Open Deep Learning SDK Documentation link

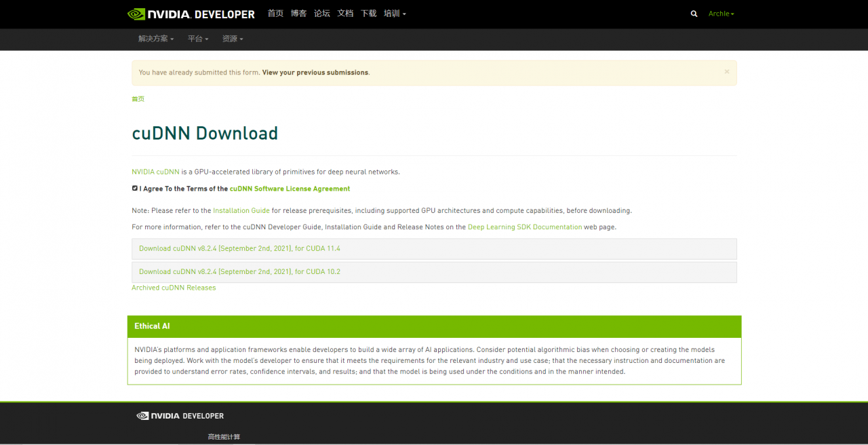click(525, 227)
